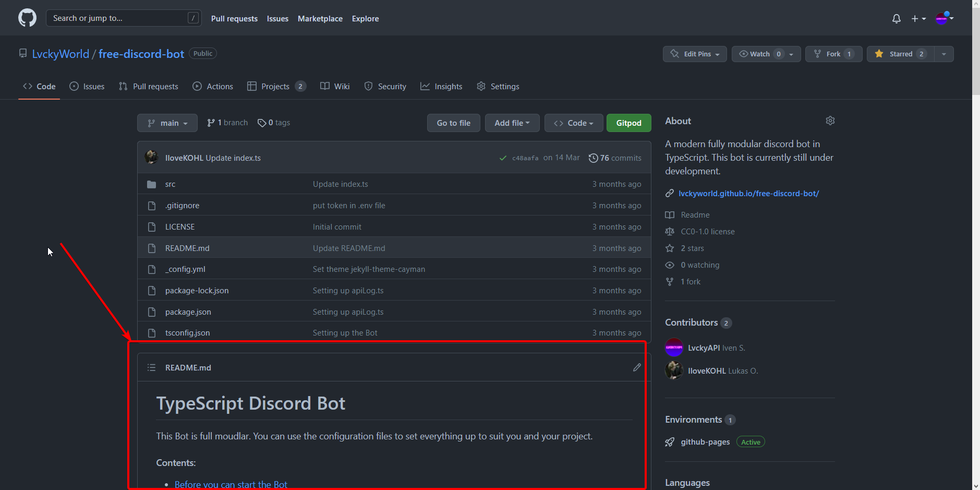Open the Insights tab
This screenshot has height=490, width=980.
click(x=441, y=87)
